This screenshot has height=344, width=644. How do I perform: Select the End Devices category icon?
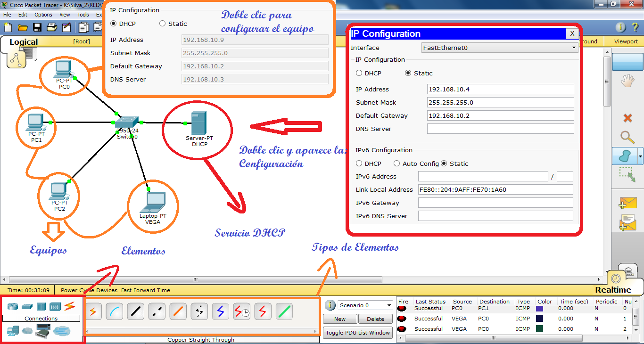coord(13,331)
